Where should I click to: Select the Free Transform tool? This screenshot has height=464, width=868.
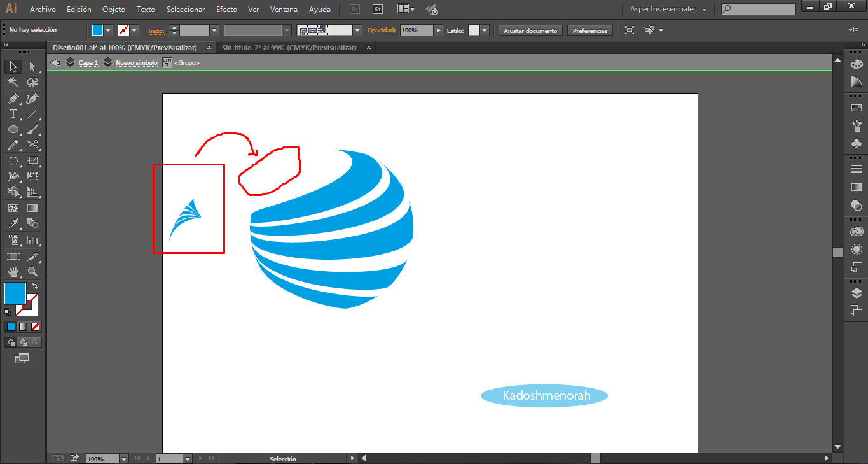pyautogui.click(x=32, y=176)
